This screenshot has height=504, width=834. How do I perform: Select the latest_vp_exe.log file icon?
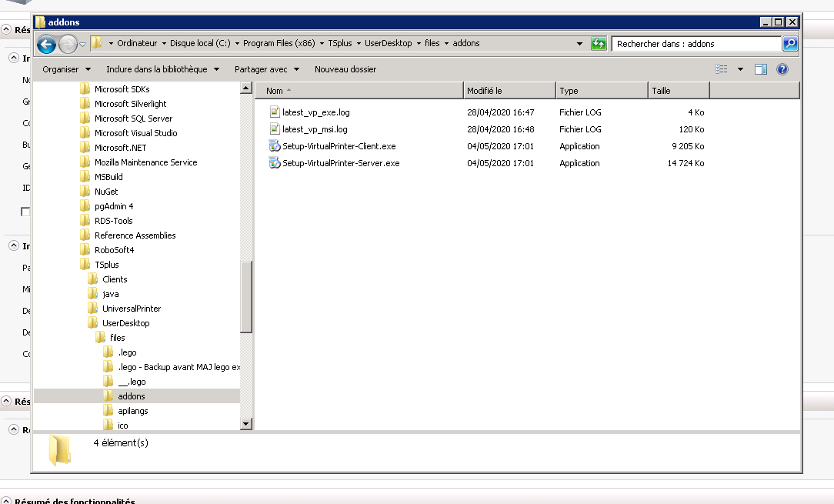[x=274, y=112]
